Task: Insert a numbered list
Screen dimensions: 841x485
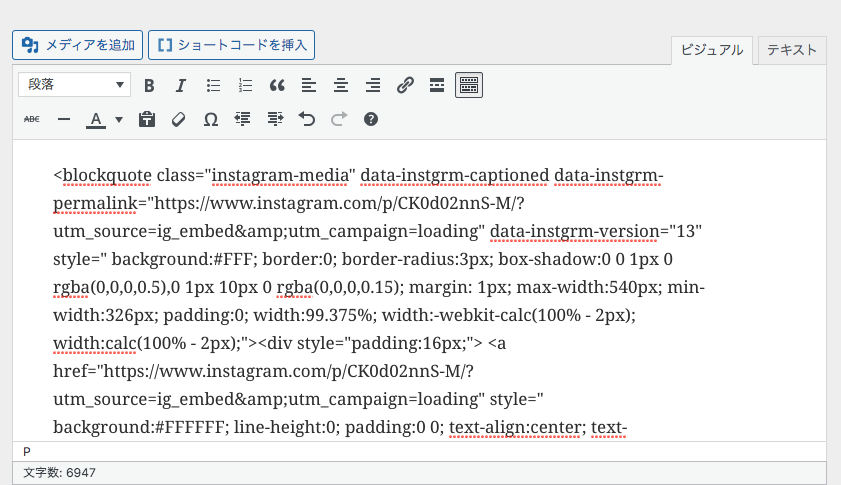Action: click(245, 85)
